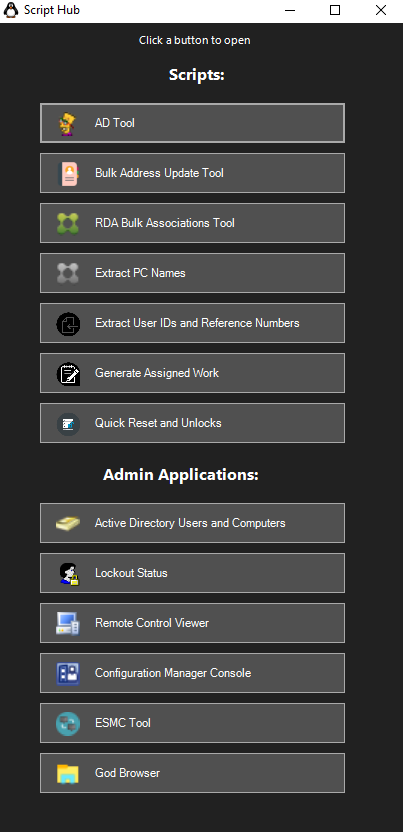The height and width of the screenshot is (832, 403).
Task: Click the penguin icon in the title bar
Action: 11,10
